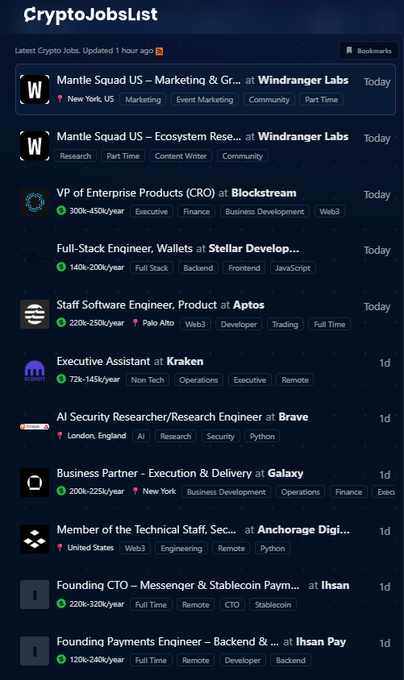
Task: Click salary icon next to 140k-200k/year
Action: pos(61,267)
